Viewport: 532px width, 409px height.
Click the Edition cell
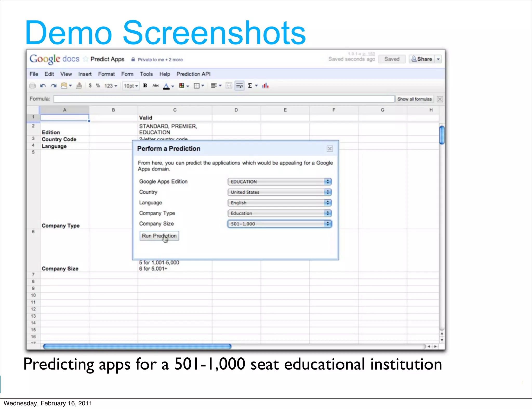pos(65,129)
